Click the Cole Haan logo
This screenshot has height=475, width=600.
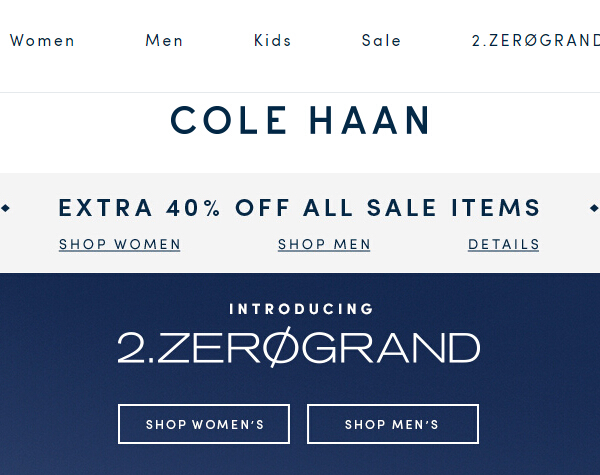coord(300,121)
